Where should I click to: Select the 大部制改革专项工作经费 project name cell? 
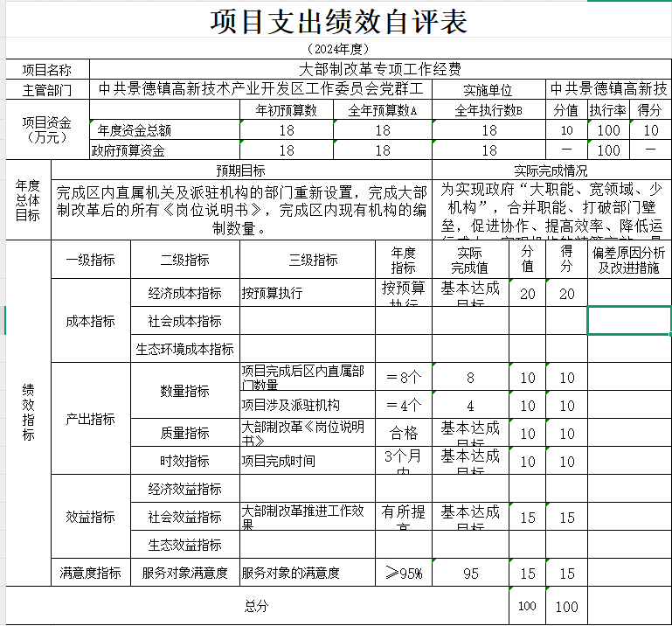(380, 69)
